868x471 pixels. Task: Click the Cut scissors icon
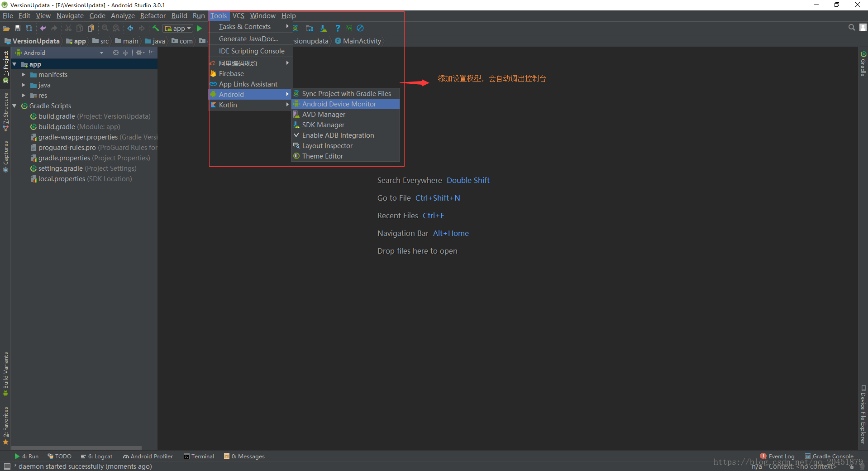(68, 28)
